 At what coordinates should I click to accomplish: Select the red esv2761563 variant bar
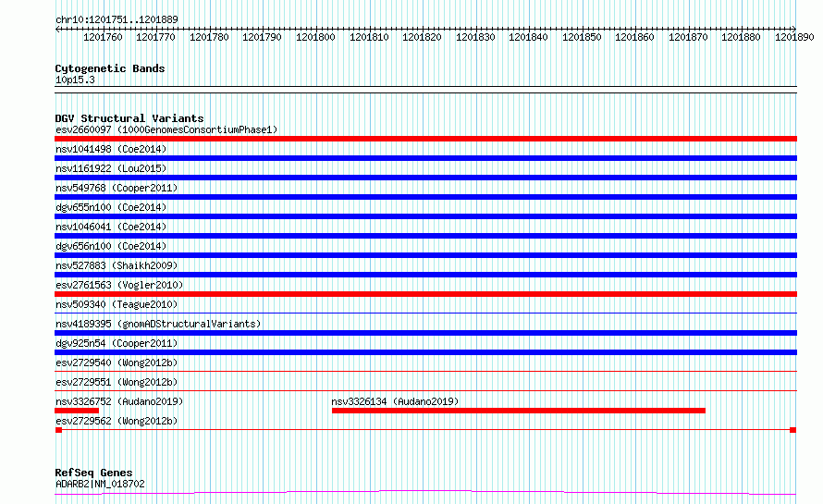(x=425, y=294)
